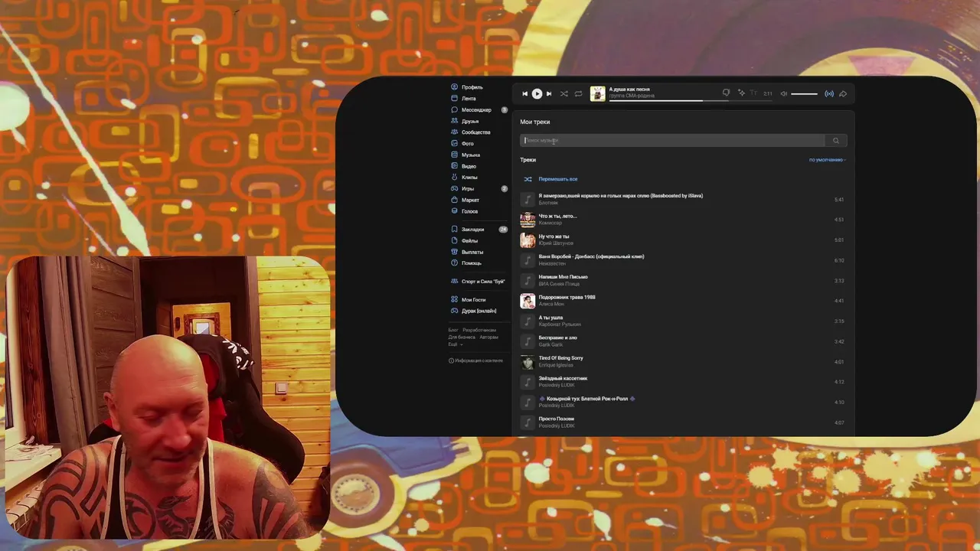
Task: Click Авторам footer link
Action: pyautogui.click(x=488, y=337)
